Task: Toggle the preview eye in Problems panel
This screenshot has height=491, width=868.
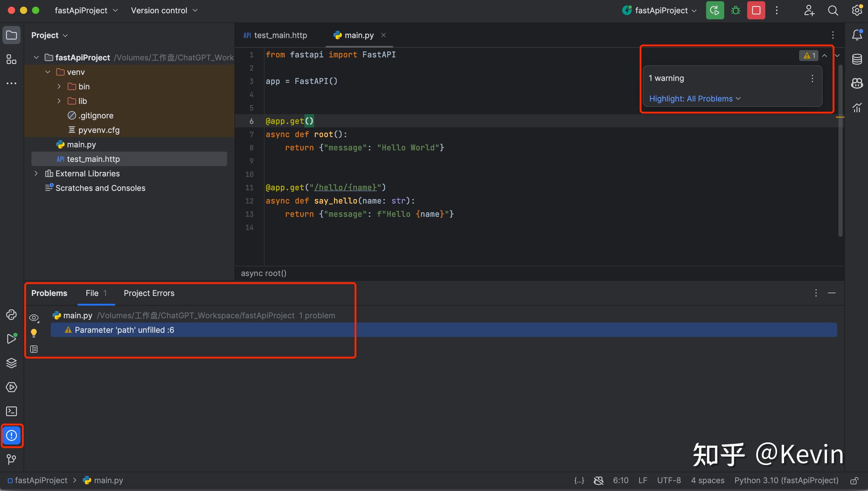Action: pos(34,317)
